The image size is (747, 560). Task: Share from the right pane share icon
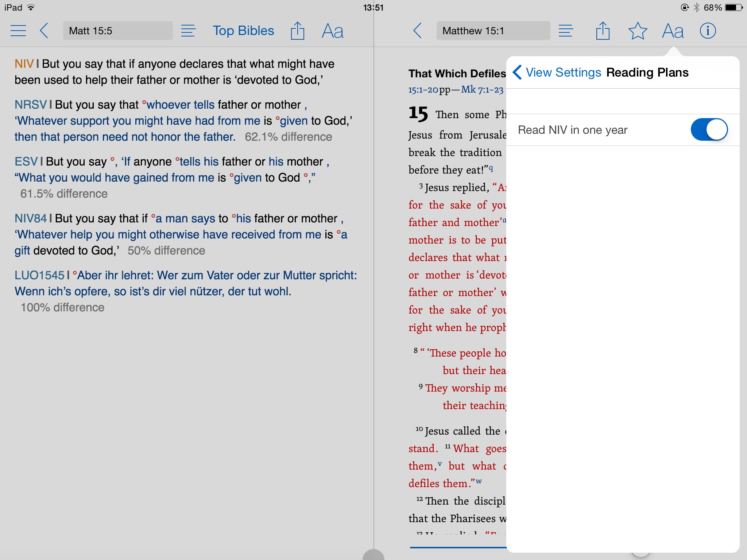click(603, 31)
